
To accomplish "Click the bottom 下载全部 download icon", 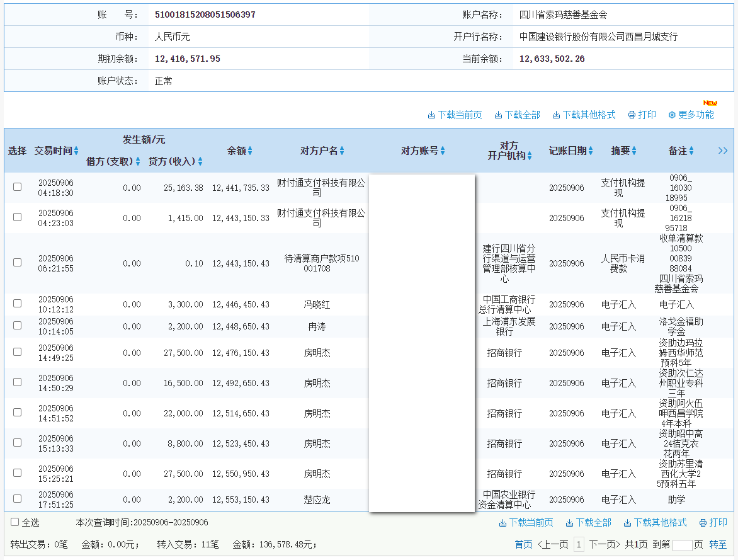I will pos(569,523).
